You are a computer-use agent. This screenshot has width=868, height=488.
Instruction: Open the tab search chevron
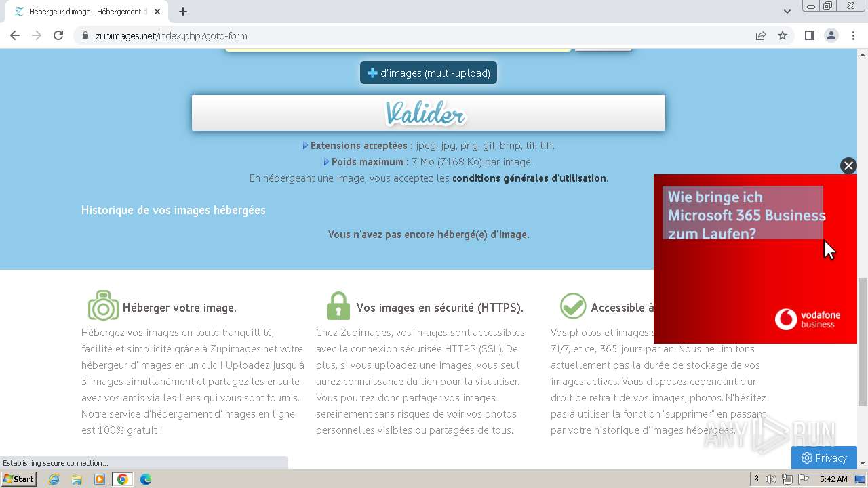point(787,12)
